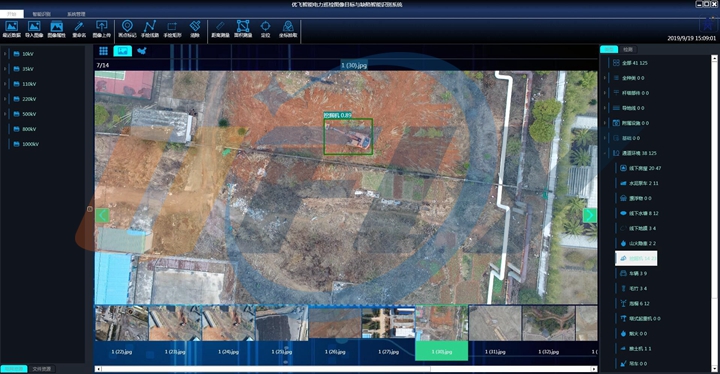Viewport: 720px width, 374px height.
Task: Select the location pin marker tool
Action: [127, 29]
